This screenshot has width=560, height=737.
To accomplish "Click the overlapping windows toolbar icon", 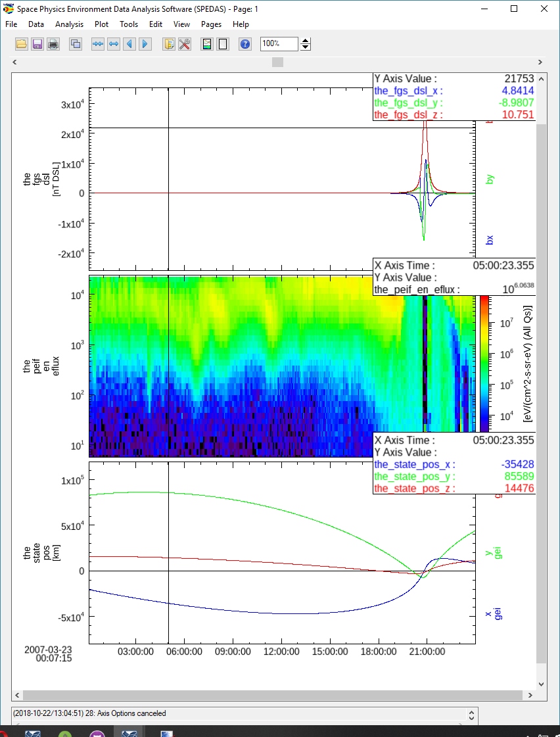I will pyautogui.click(x=76, y=44).
